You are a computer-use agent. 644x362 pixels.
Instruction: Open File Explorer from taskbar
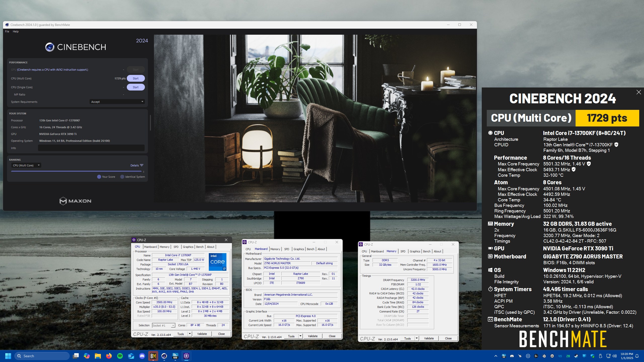(x=98, y=356)
